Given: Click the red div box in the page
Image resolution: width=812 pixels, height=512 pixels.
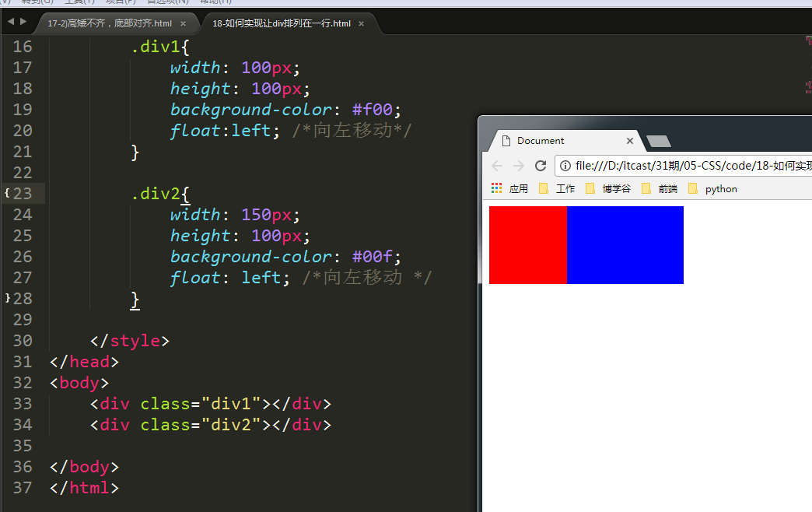Looking at the screenshot, I should tap(527, 244).
